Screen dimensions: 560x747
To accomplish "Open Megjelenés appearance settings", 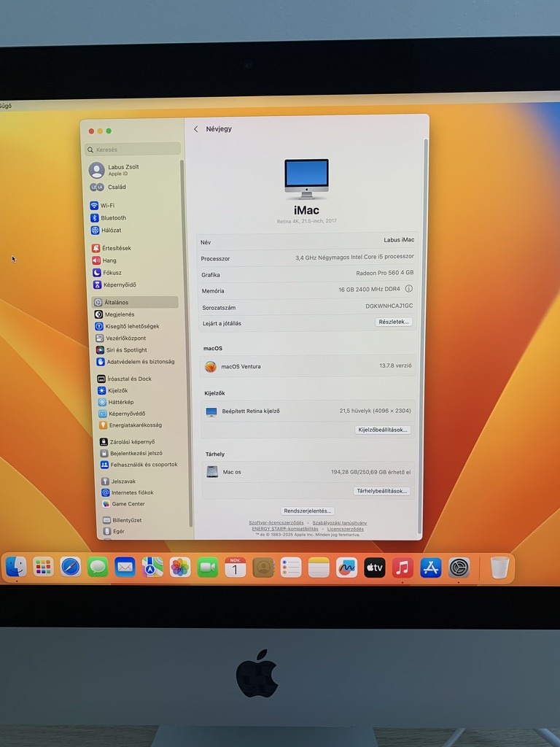I will click(114, 314).
